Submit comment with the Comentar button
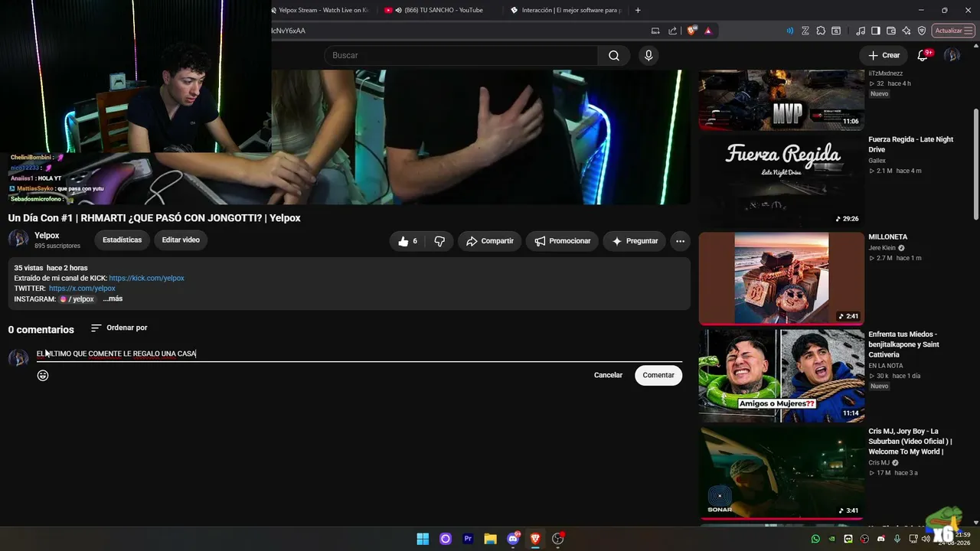The width and height of the screenshot is (980, 551). click(658, 375)
